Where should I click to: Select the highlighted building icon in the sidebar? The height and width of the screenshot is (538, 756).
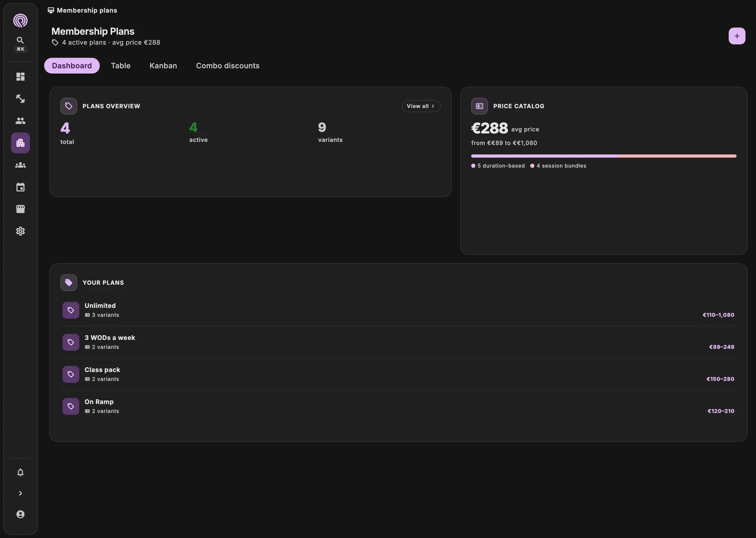pos(20,143)
